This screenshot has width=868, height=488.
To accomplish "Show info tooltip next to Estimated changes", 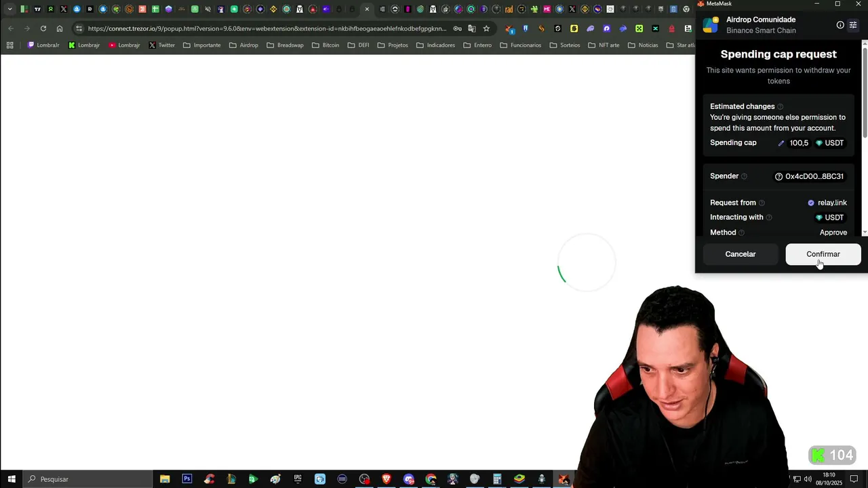I will [x=780, y=106].
